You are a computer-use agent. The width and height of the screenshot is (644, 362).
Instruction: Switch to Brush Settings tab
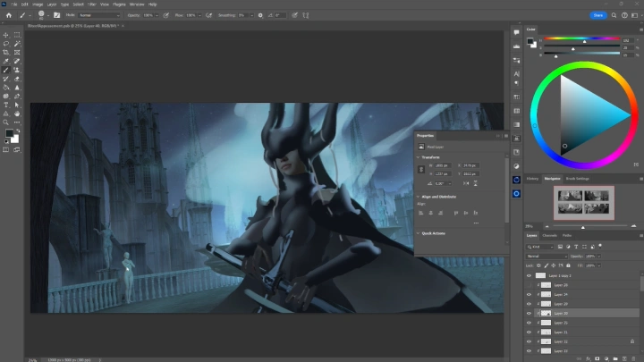578,179
